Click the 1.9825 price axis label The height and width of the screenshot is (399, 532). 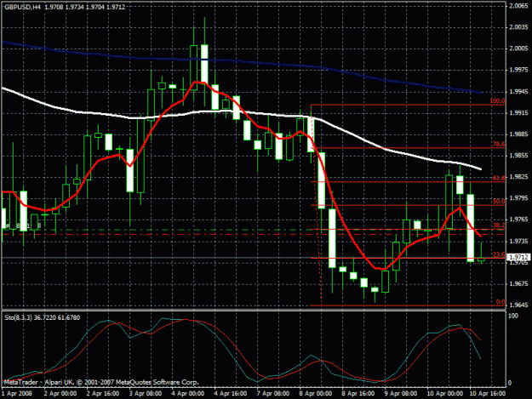pyautogui.click(x=518, y=177)
